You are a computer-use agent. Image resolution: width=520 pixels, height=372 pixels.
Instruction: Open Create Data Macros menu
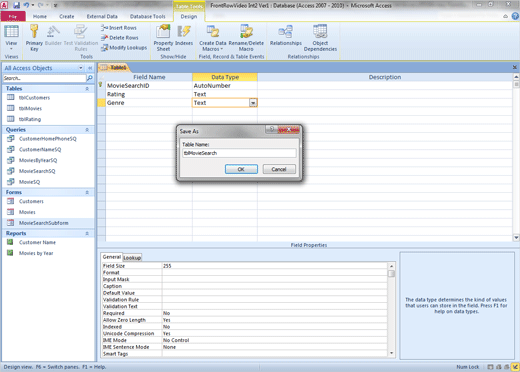[213, 37]
